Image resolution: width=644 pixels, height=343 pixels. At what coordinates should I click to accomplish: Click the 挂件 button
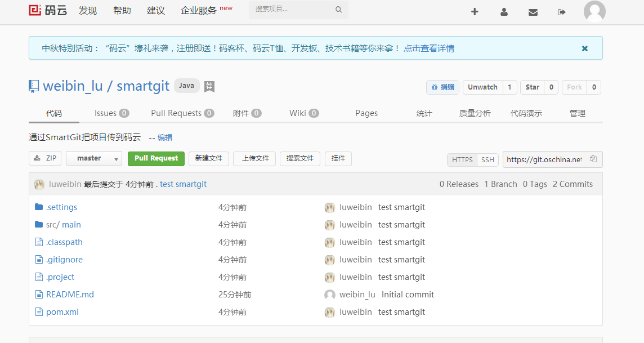(x=338, y=159)
